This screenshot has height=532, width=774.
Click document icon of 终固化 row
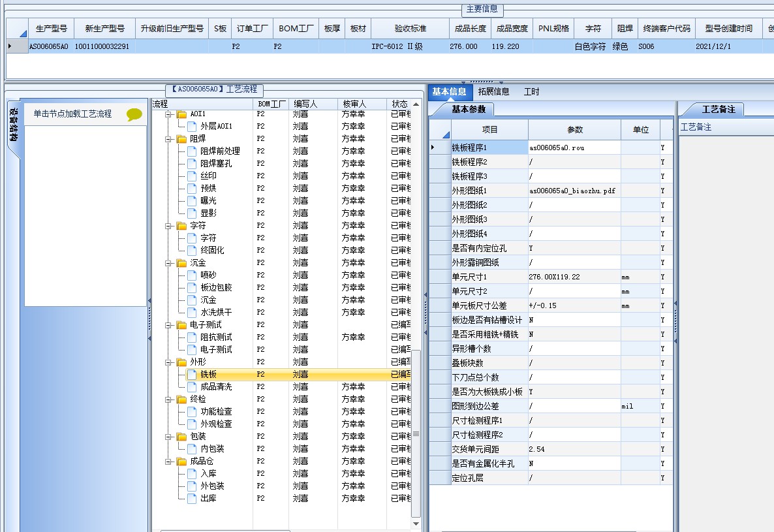point(193,250)
